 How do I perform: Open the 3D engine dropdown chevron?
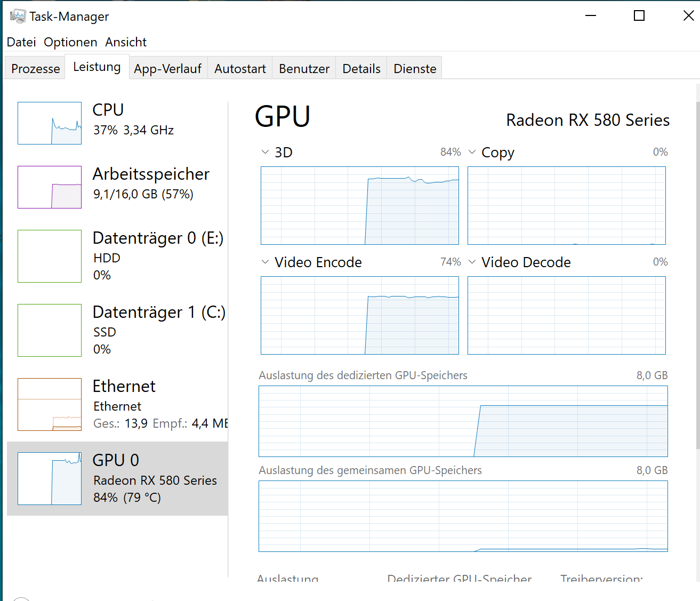pos(265,153)
